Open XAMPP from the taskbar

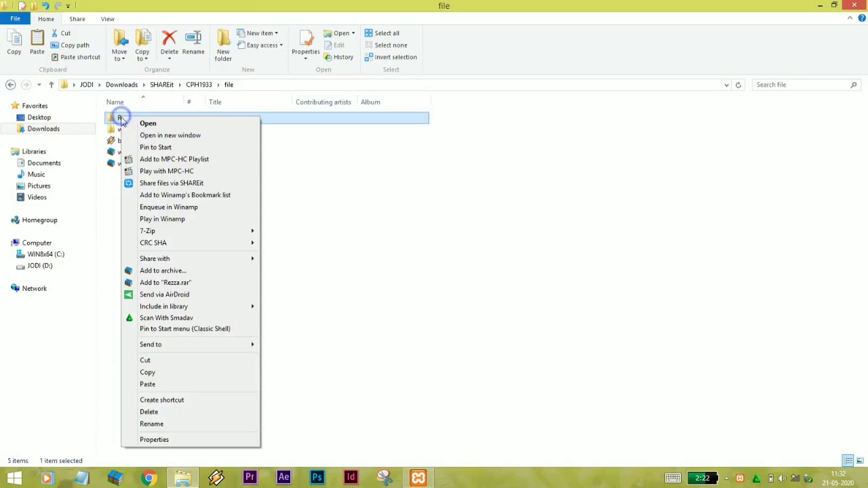click(418, 478)
